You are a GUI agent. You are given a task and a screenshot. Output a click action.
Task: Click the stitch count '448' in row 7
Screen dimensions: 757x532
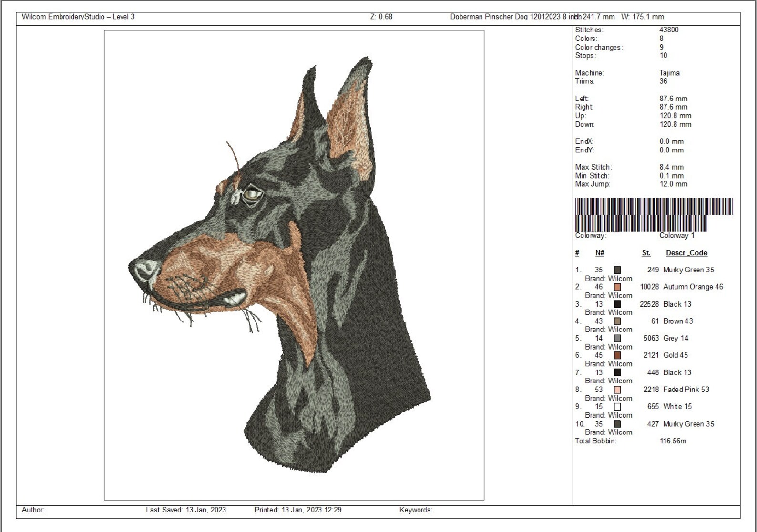(653, 372)
